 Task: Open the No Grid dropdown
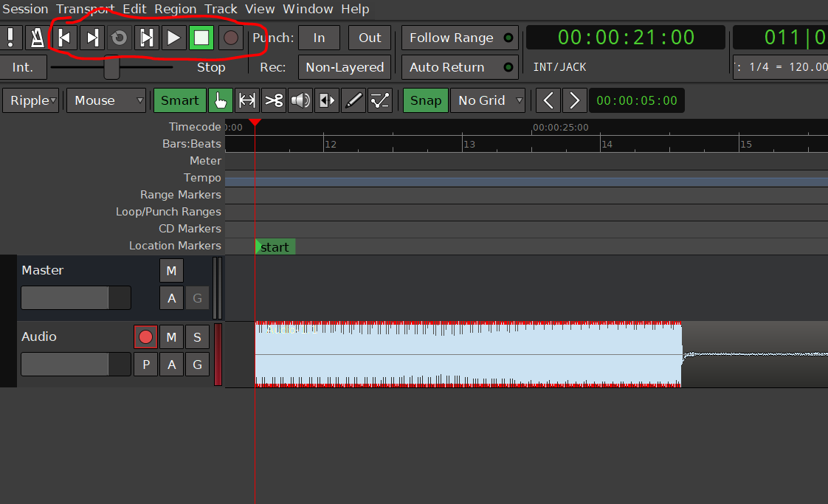pos(488,100)
